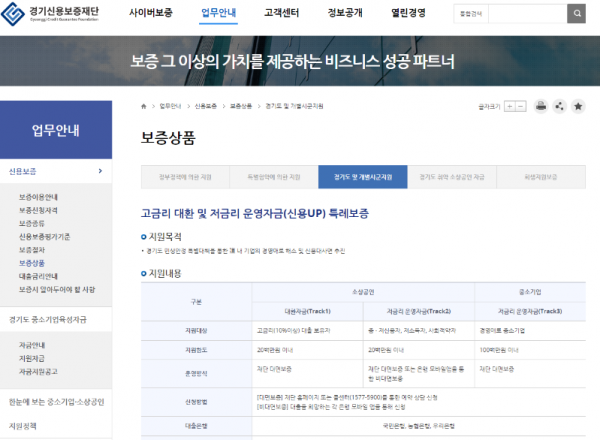Decrease font size with minus button

(x=520, y=106)
